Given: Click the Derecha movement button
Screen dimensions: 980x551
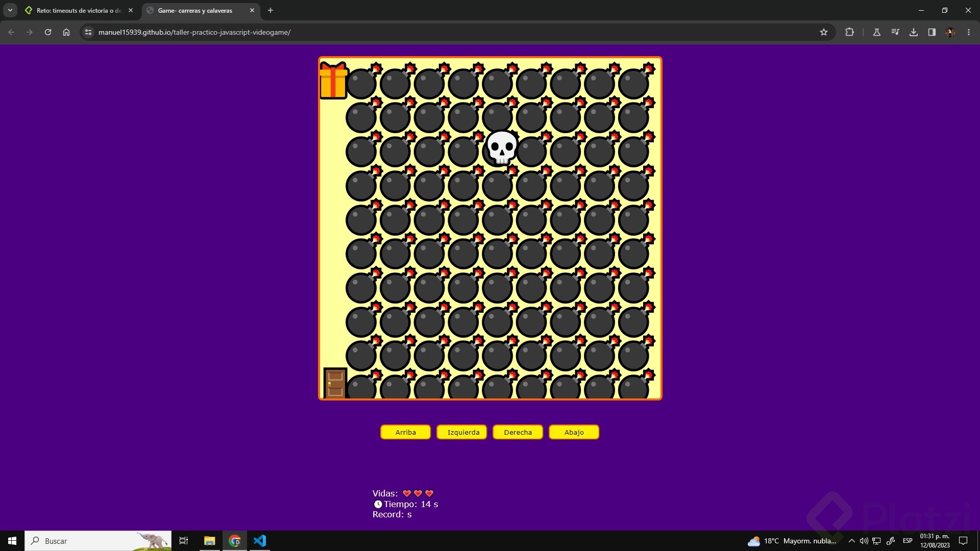Looking at the screenshot, I should coord(518,432).
